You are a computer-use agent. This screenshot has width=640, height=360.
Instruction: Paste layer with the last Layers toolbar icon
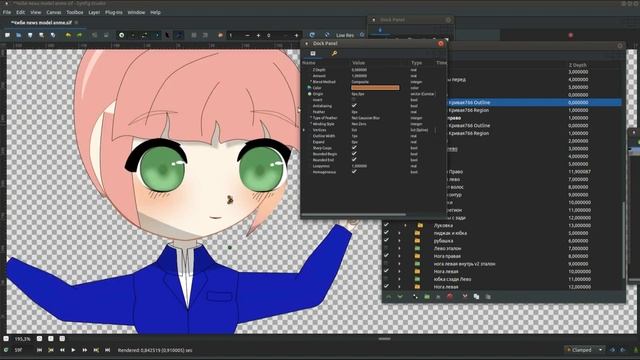(488, 297)
